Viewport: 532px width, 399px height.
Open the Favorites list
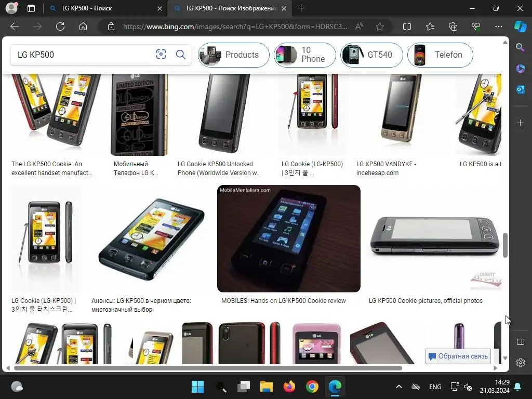point(430,26)
